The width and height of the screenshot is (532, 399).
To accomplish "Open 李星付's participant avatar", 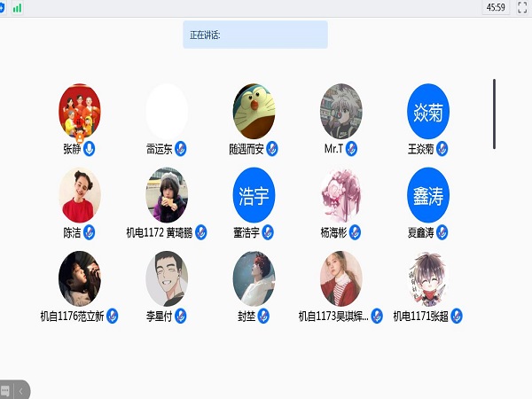I will [x=167, y=278].
